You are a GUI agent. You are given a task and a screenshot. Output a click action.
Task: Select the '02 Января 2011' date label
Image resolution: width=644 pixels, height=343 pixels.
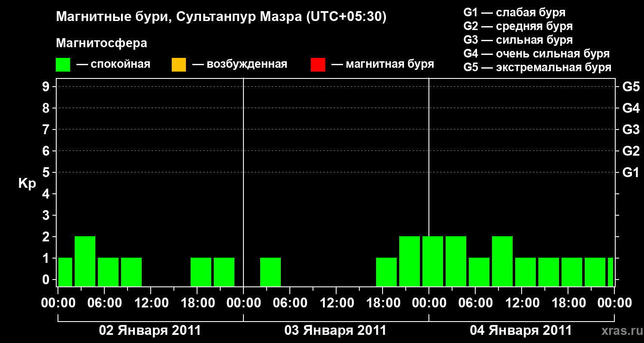[x=150, y=331]
